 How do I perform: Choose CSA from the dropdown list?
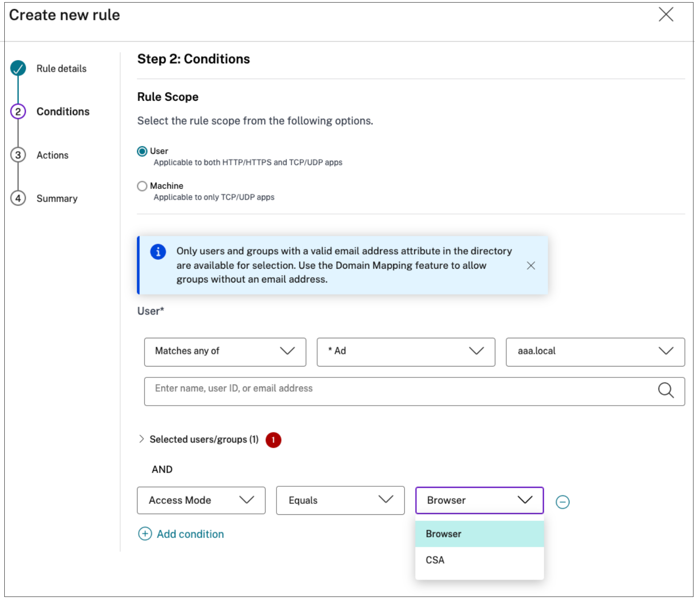click(479, 560)
